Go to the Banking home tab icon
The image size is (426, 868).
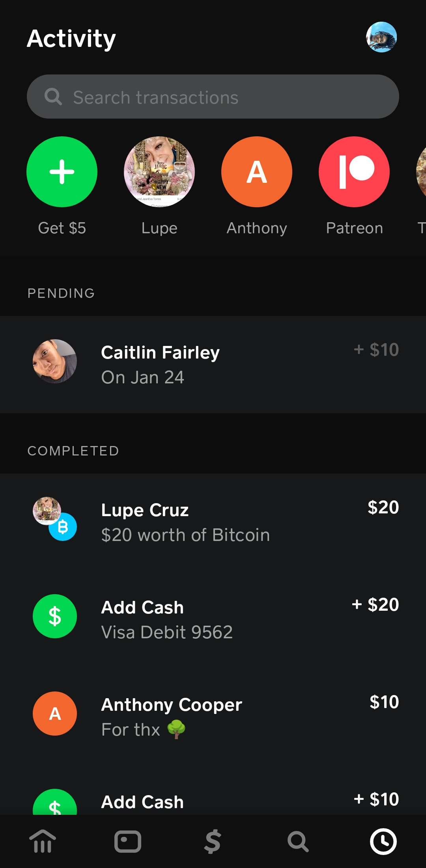coord(43,841)
